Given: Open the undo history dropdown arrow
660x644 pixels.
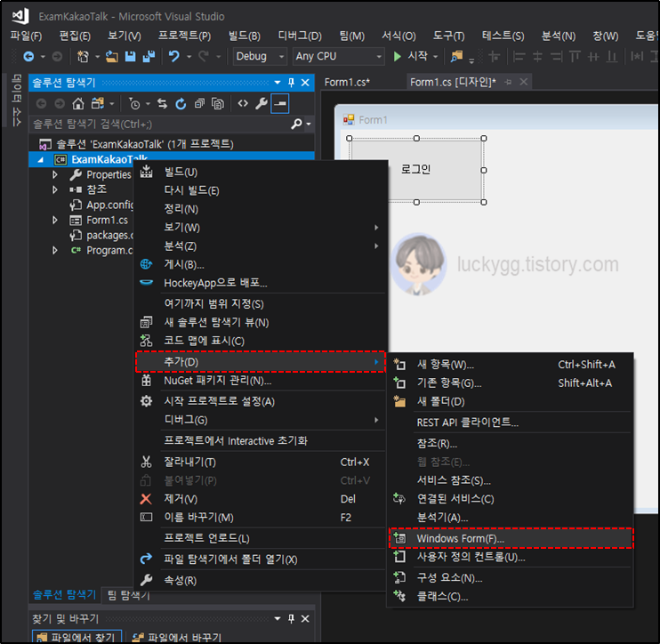Looking at the screenshot, I should (x=189, y=56).
